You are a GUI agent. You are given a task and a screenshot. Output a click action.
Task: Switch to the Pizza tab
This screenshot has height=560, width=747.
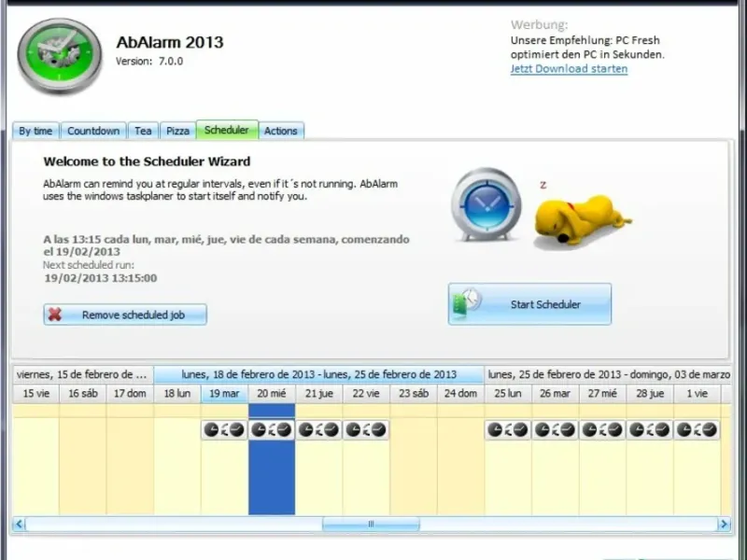(x=177, y=131)
